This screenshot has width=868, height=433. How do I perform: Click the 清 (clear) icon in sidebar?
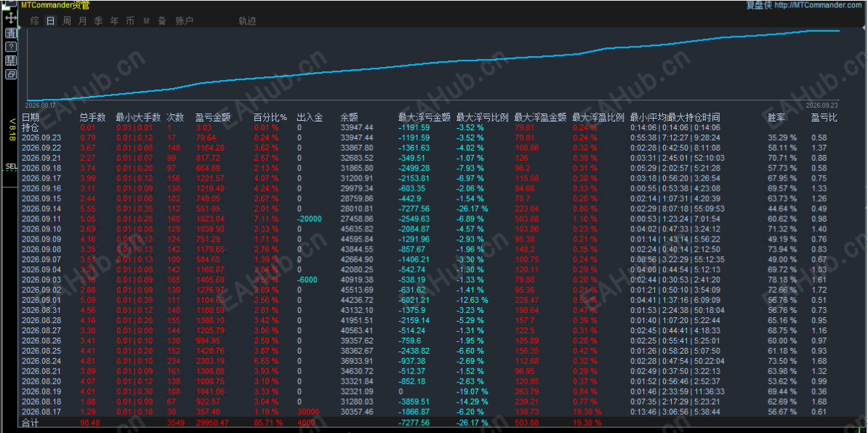(10, 33)
